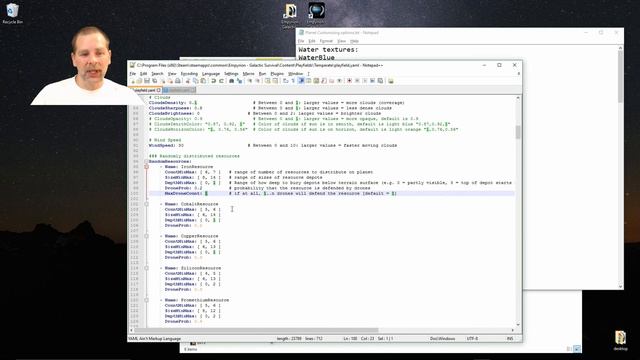Click Close document icon in Notepad++ toolbar
The height and width of the screenshot is (360, 640).
pyautogui.click(x=163, y=81)
